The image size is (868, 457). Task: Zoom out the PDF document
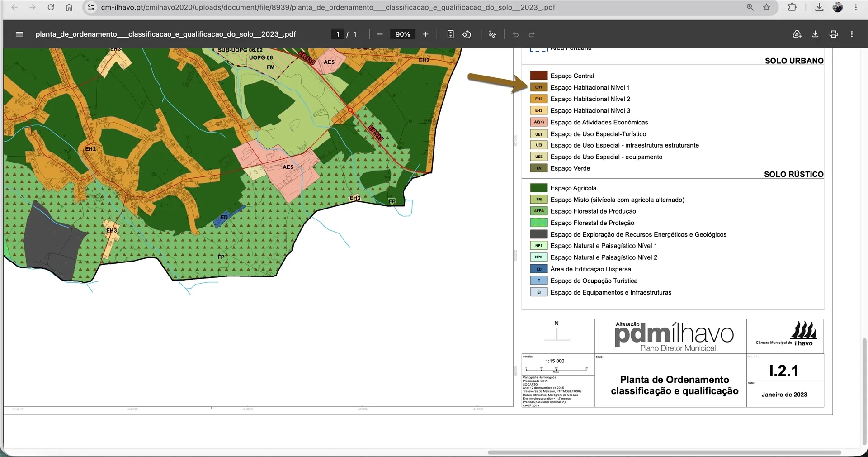[x=380, y=34]
